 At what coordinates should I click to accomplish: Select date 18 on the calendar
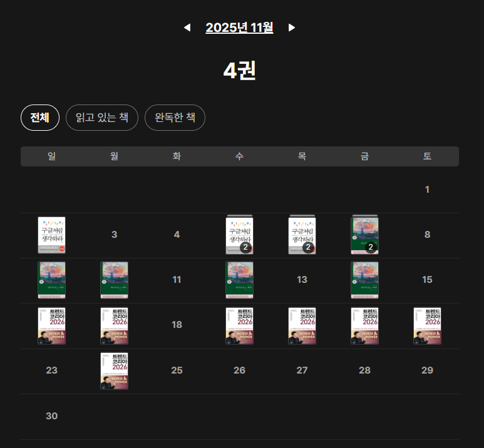(177, 325)
